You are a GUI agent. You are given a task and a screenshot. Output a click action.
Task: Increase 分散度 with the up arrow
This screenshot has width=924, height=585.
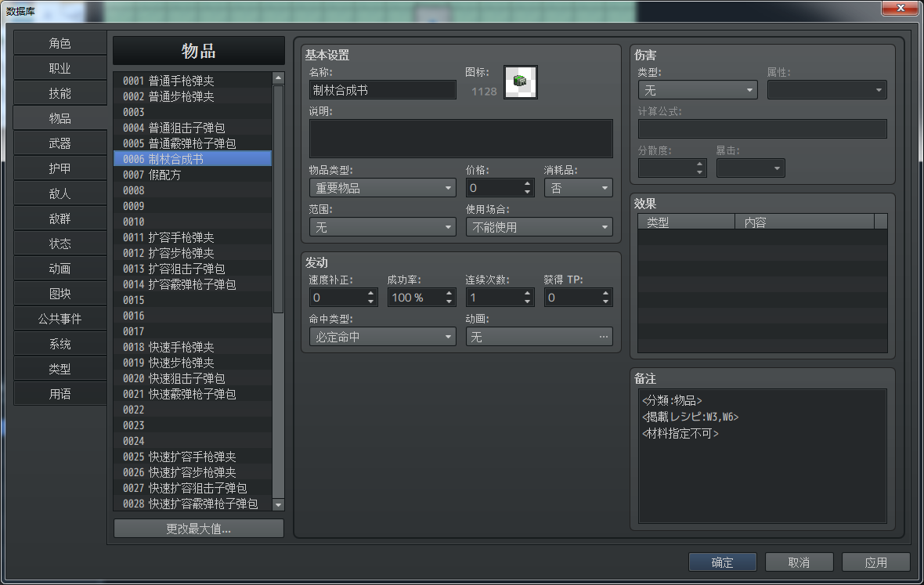[x=699, y=164]
